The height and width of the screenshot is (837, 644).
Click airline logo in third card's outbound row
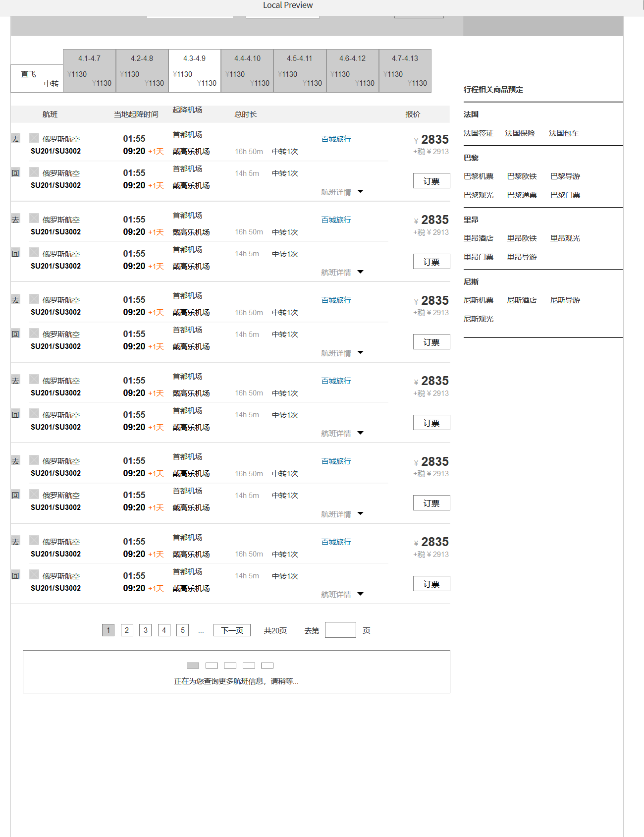click(x=34, y=299)
